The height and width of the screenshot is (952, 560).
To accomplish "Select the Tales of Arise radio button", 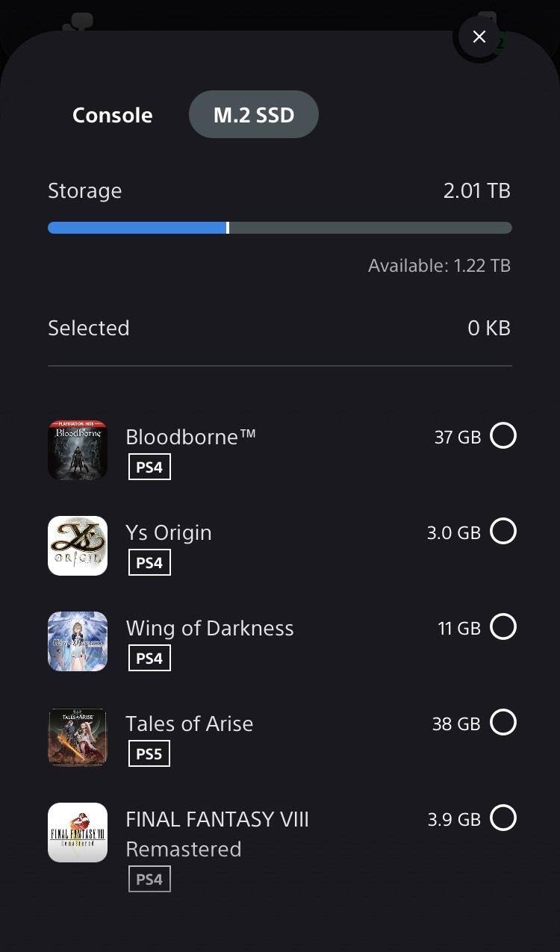I will point(503,722).
